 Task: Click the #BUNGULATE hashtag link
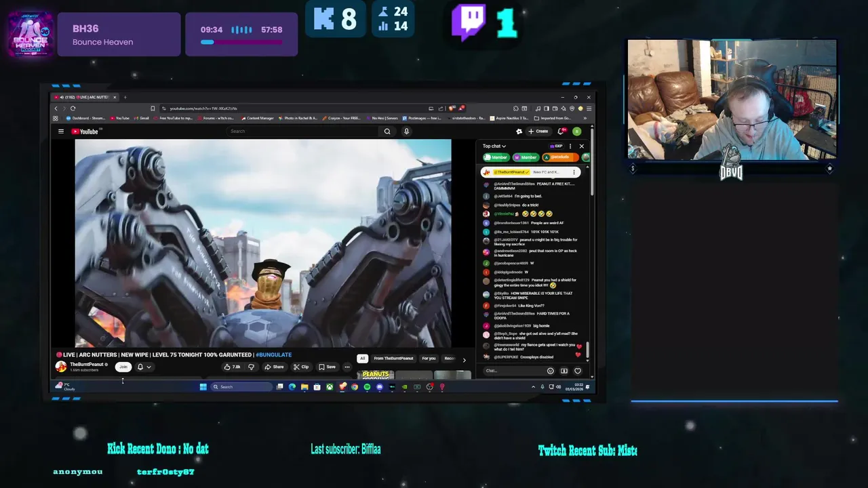click(273, 354)
